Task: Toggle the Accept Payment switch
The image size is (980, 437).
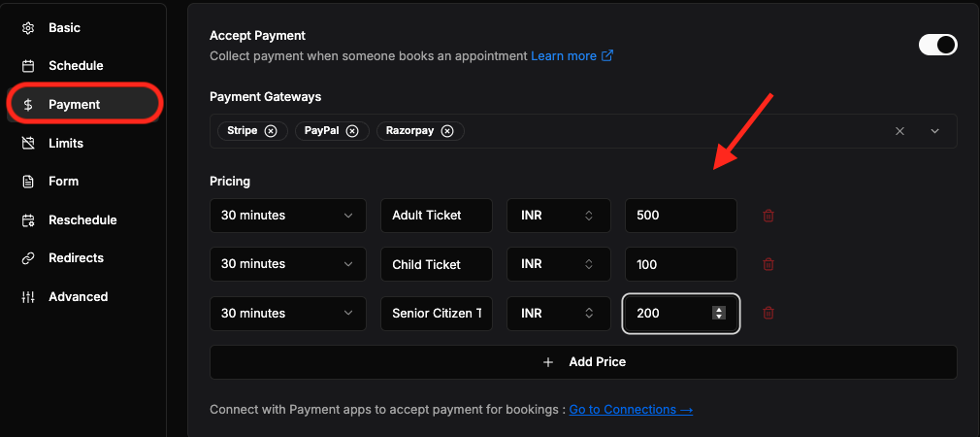Action: click(937, 45)
